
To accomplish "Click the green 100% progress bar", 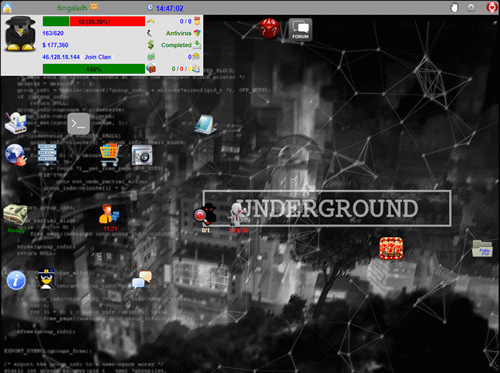I will (94, 69).
